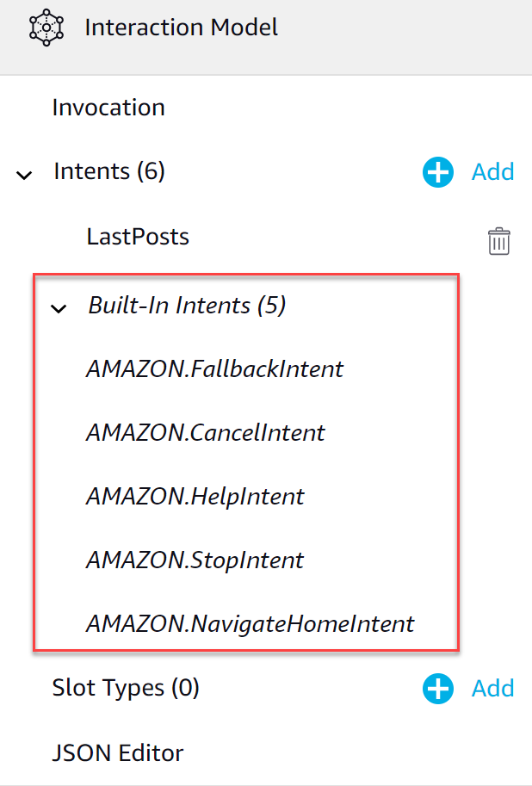Click the Interaction Model network icon
Image resolution: width=532 pixels, height=786 pixels.
tap(40, 28)
